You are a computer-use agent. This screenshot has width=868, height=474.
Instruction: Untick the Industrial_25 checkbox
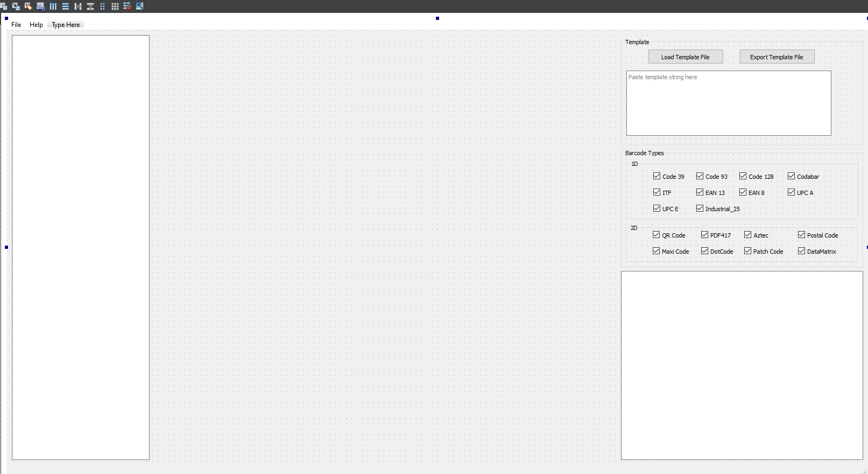point(700,208)
